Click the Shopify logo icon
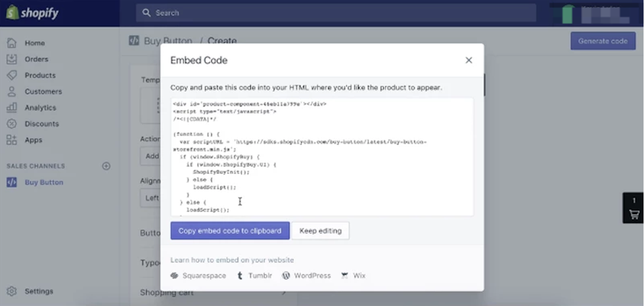The height and width of the screenshot is (306, 644). pos(12,12)
